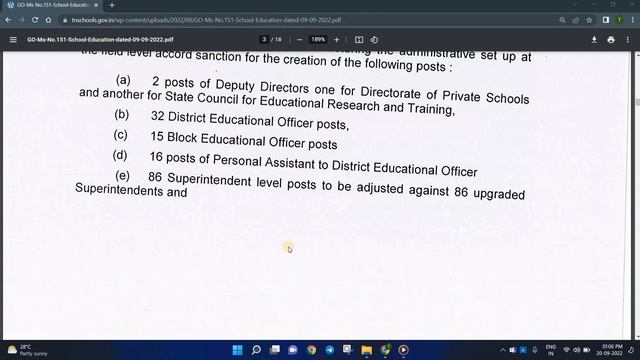Select the GO-Ms-No.151-School-Education tab
Viewport: 640px width, 360px height.
[52, 5]
